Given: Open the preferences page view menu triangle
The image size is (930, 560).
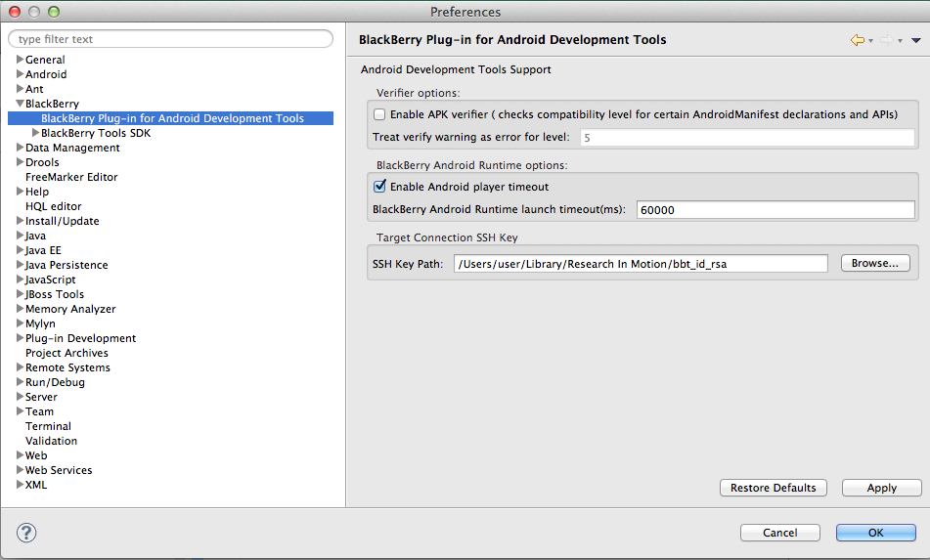Looking at the screenshot, I should click(915, 40).
